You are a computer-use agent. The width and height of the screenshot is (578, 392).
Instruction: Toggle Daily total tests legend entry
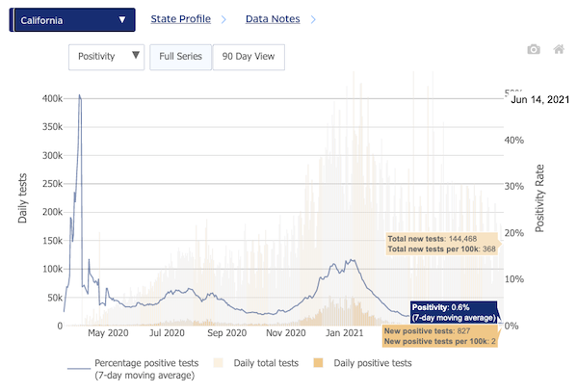[257, 363]
